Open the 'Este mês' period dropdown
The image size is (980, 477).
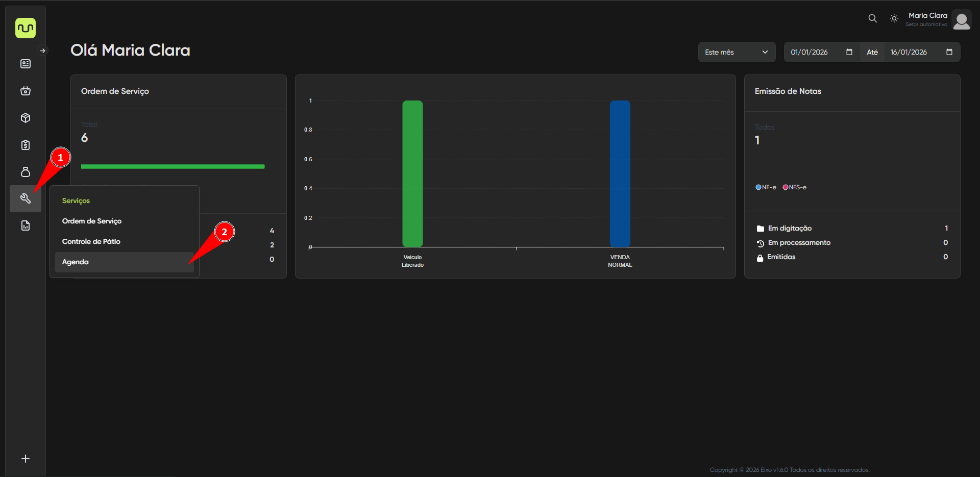click(736, 52)
